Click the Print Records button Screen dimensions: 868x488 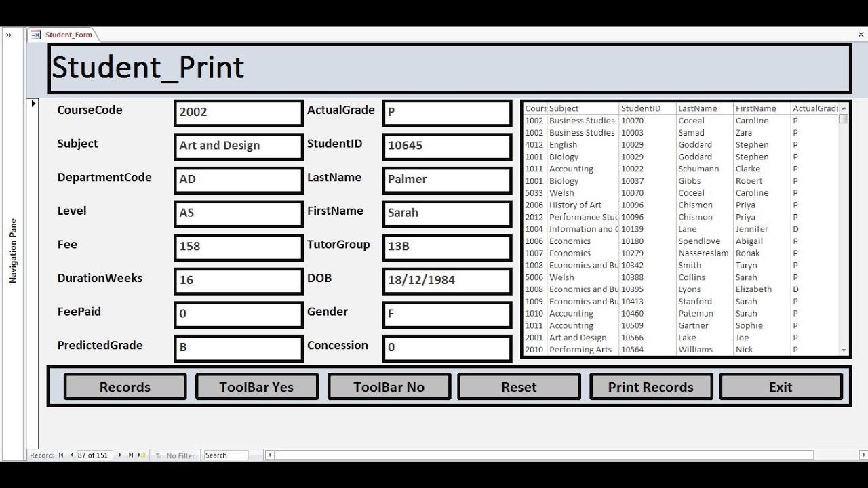[651, 387]
